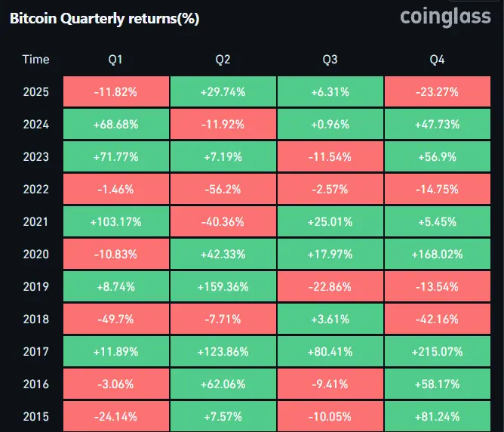This screenshot has height=432, width=504.
Task: Click the 2021 row label
Action: [35, 221]
